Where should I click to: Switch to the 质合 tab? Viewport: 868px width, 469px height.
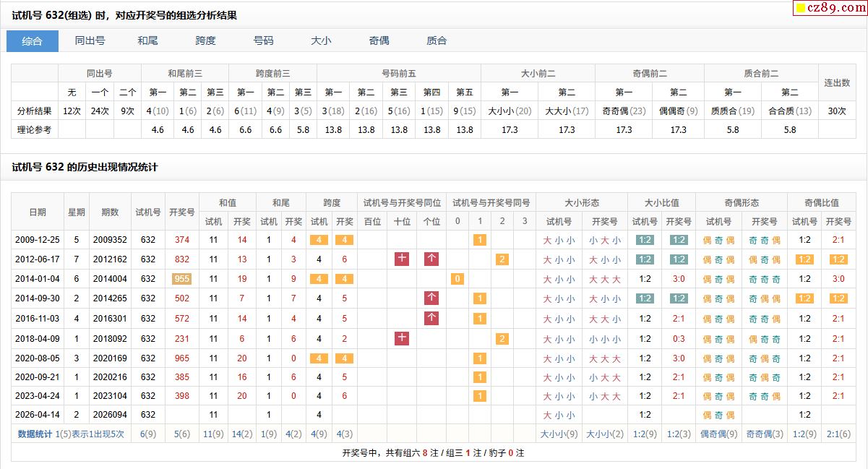[437, 41]
